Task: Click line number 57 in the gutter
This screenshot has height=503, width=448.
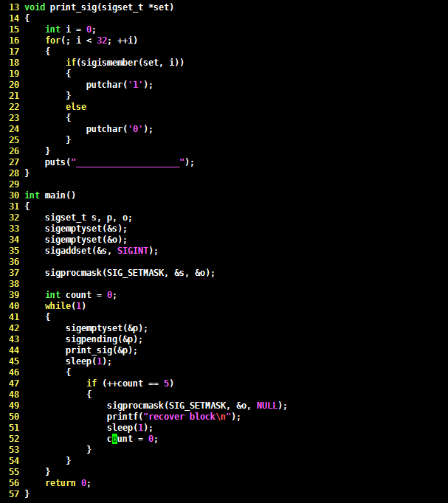Action: [14, 494]
